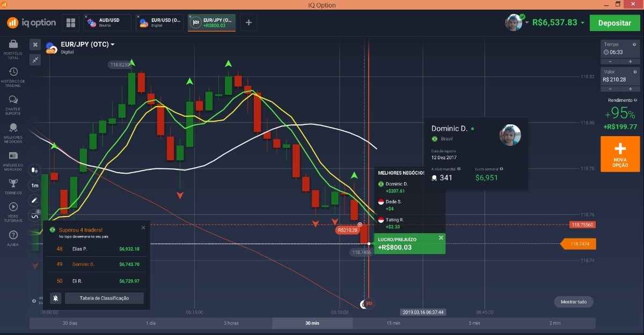Screen dimensions: 644x335
Task: Expand the profile avatar dropdown arrow
Action: [x=527, y=23]
